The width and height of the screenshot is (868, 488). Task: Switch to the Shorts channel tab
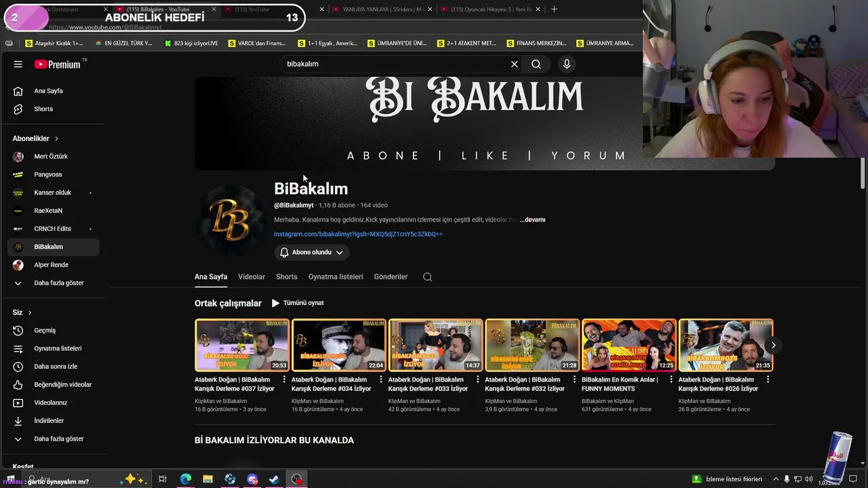click(x=287, y=277)
